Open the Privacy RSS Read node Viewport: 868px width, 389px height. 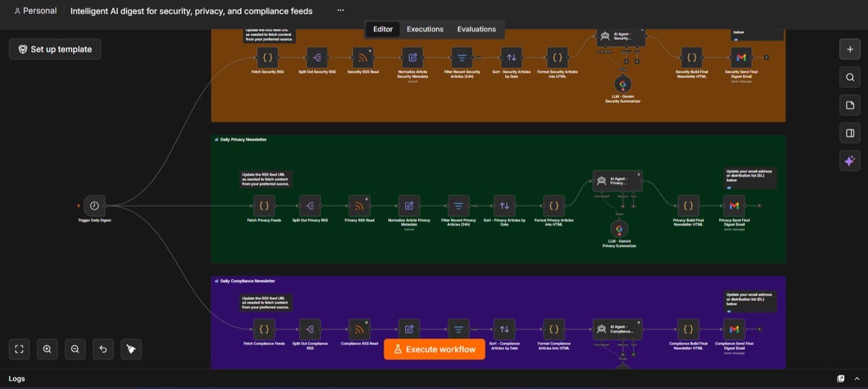[360, 206]
